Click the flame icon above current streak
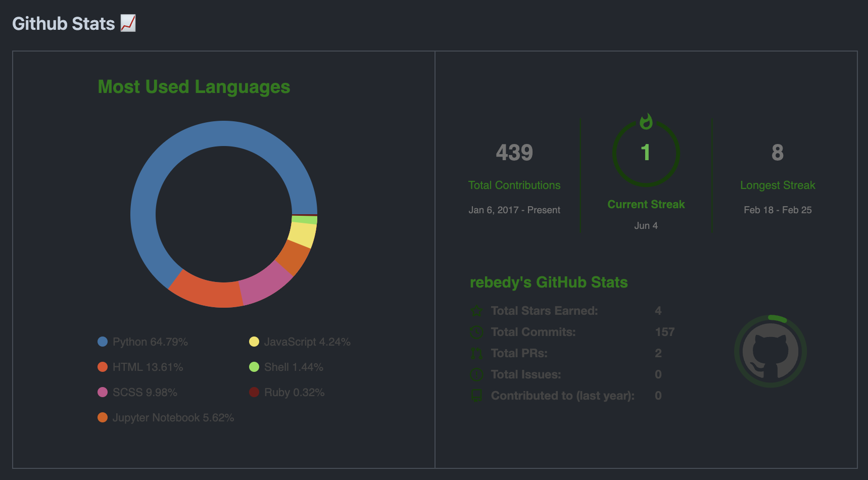 point(646,121)
